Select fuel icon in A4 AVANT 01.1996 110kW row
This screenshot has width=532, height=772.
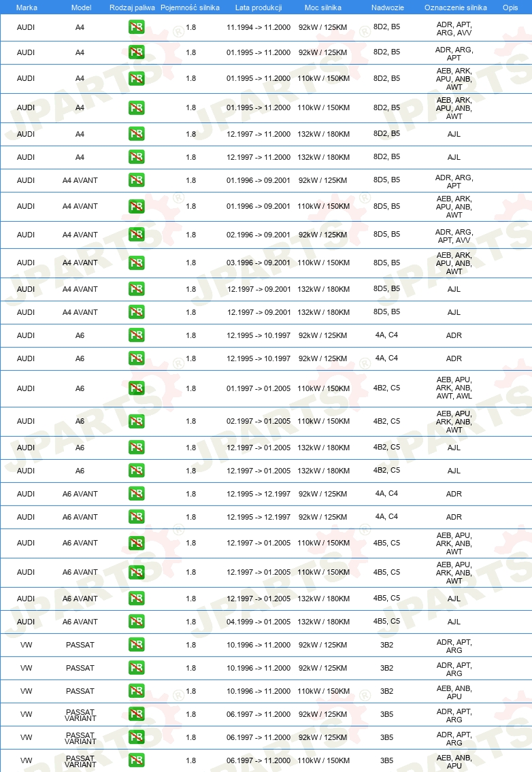click(x=137, y=206)
